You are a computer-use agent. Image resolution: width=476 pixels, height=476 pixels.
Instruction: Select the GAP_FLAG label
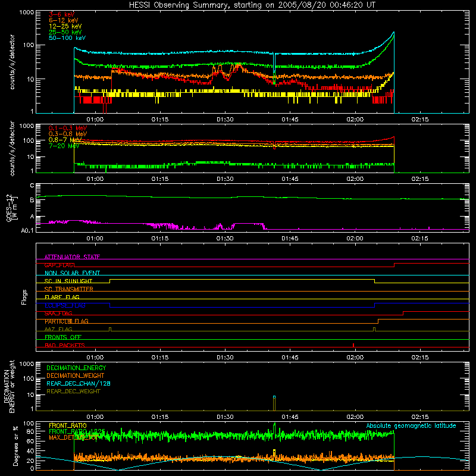coord(59,265)
